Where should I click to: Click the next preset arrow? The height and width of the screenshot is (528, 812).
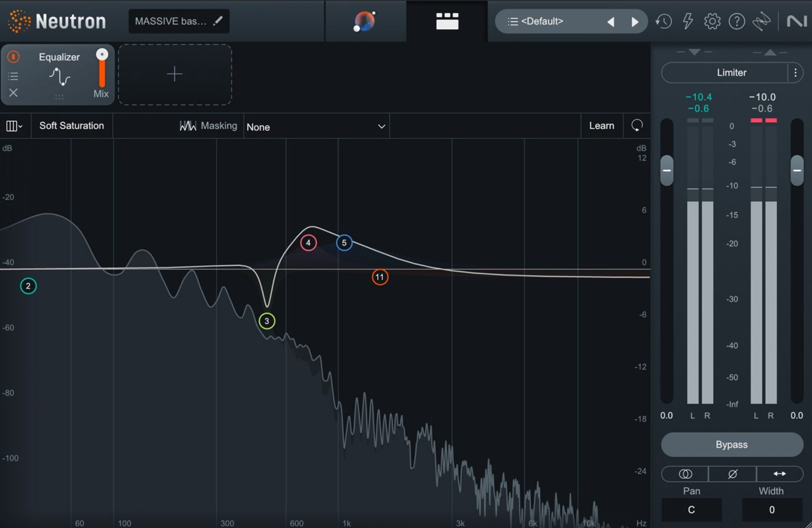[x=635, y=21]
